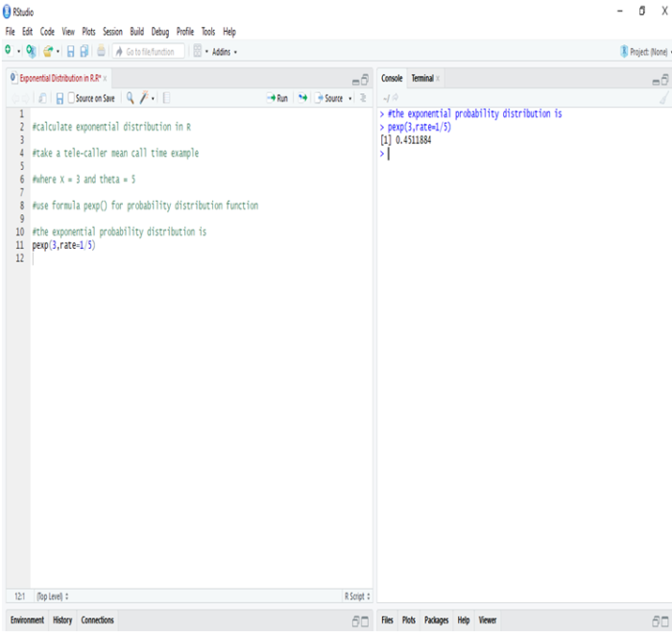Open the Addins dropdown
Screen dimensions: 672x633
tap(224, 51)
